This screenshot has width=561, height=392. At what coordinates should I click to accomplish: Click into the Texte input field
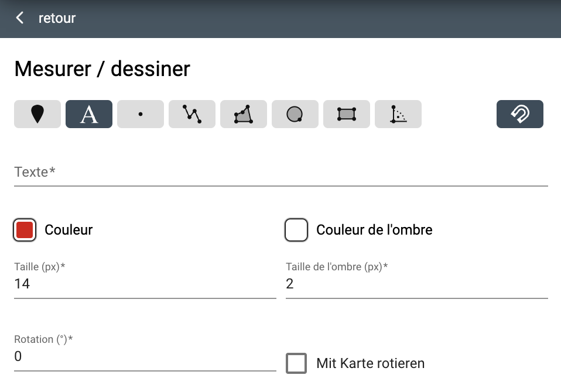point(281,172)
